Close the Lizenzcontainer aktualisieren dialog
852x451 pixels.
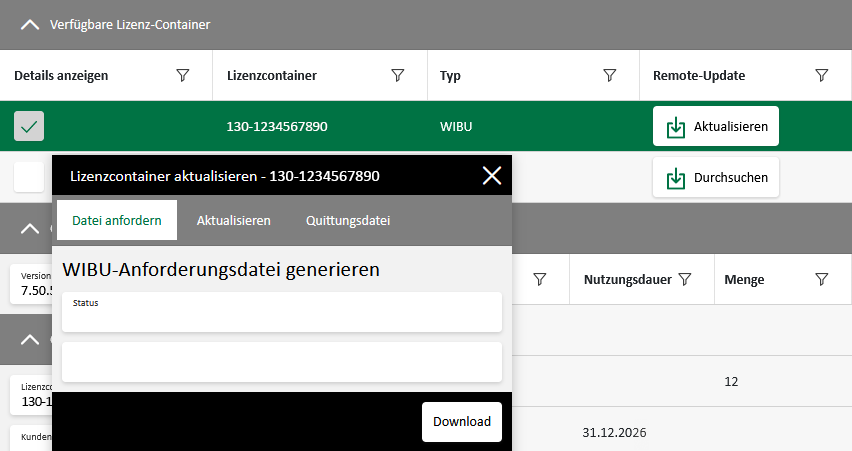click(492, 176)
